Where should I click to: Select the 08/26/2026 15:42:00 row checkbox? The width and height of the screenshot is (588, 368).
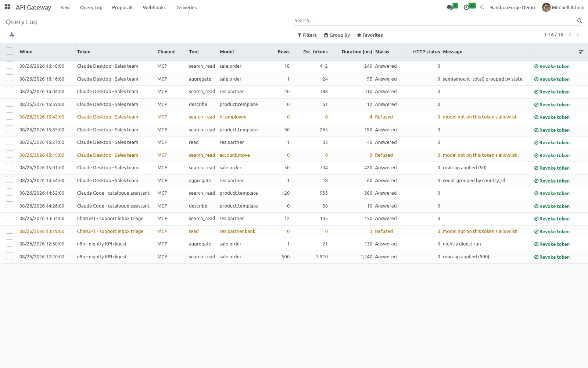(10, 116)
